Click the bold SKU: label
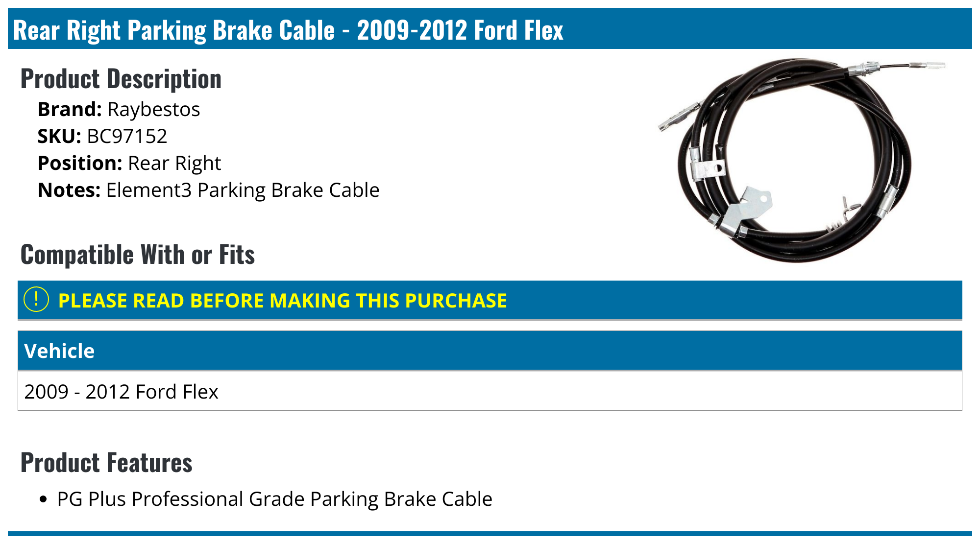 (x=59, y=137)
